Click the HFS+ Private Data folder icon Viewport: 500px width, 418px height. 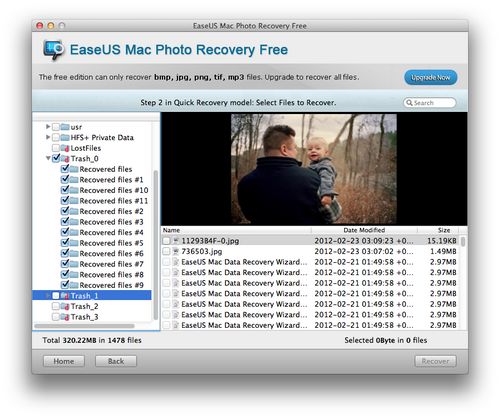click(x=65, y=137)
